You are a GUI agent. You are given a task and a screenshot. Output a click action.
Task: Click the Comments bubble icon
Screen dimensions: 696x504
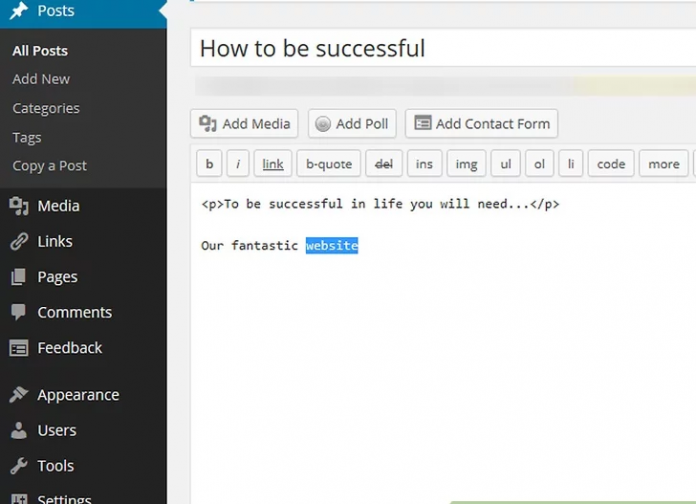[x=19, y=312]
